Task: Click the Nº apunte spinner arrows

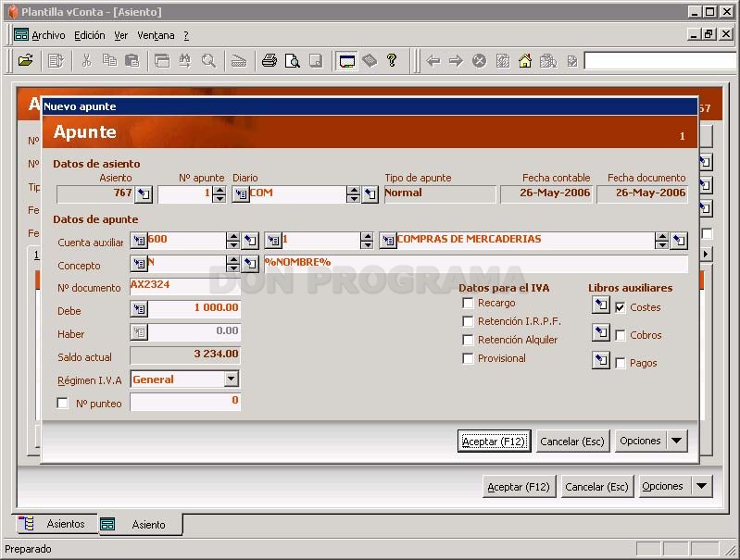Action: tap(219, 193)
